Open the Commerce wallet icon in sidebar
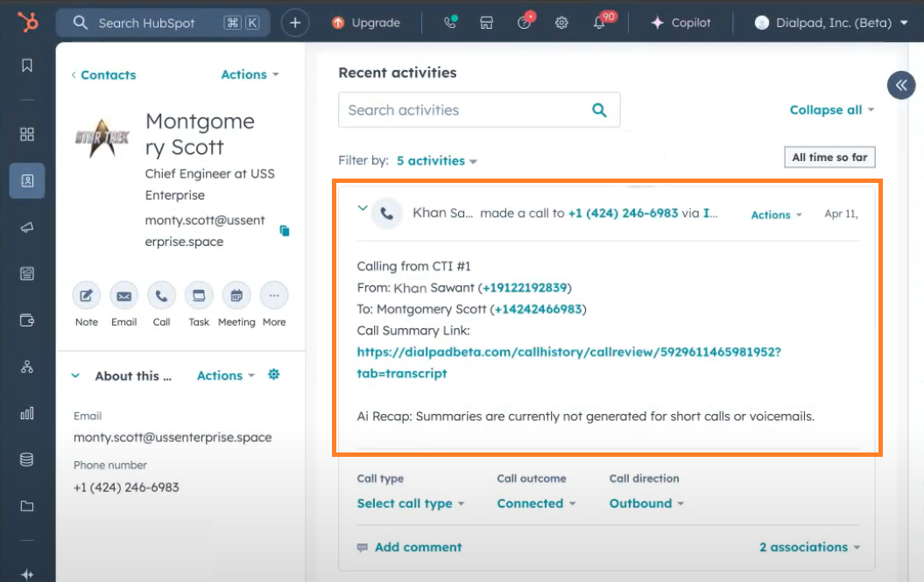The height and width of the screenshot is (582, 924). point(27,320)
